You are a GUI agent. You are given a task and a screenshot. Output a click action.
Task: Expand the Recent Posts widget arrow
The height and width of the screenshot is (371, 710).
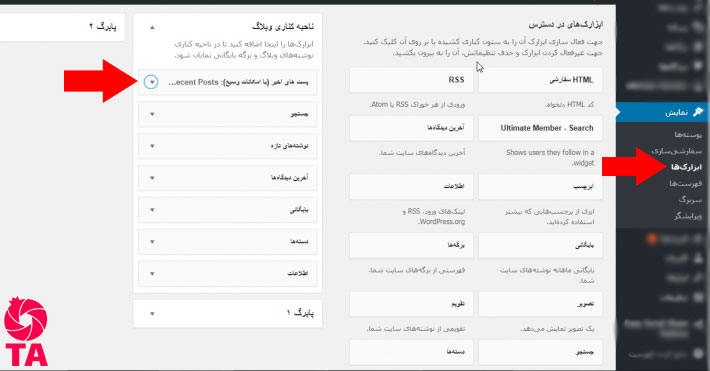151,82
